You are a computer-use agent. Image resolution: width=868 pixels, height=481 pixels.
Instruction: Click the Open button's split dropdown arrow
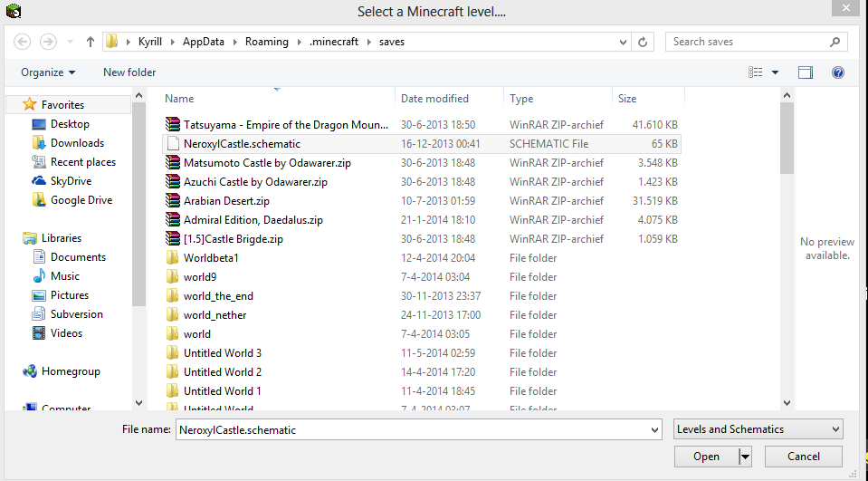coord(745,457)
